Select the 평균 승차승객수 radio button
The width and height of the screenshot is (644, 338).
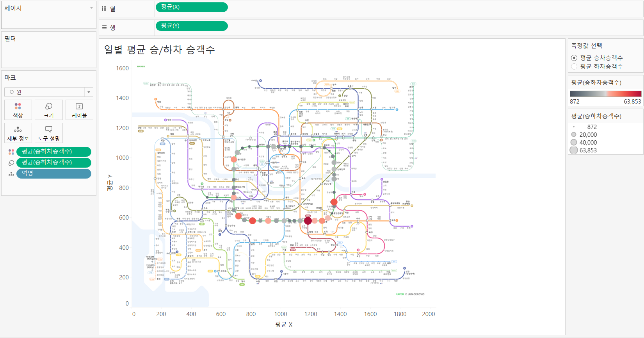click(574, 58)
